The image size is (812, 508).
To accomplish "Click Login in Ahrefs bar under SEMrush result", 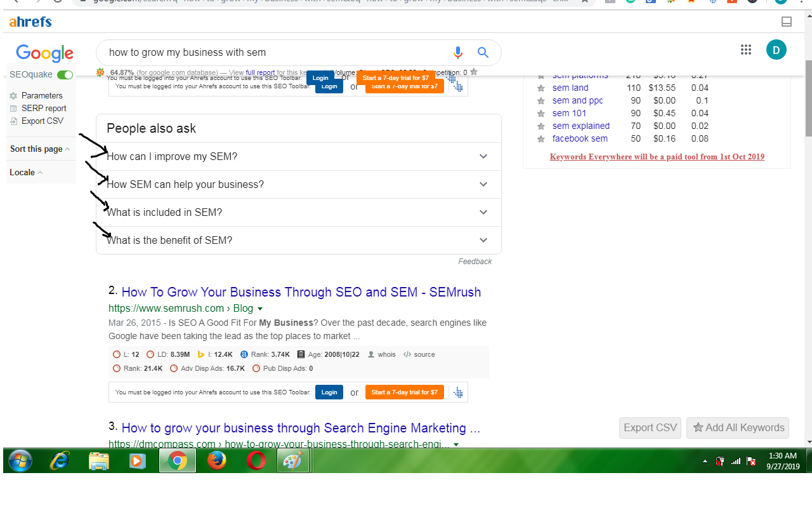I will (x=329, y=392).
